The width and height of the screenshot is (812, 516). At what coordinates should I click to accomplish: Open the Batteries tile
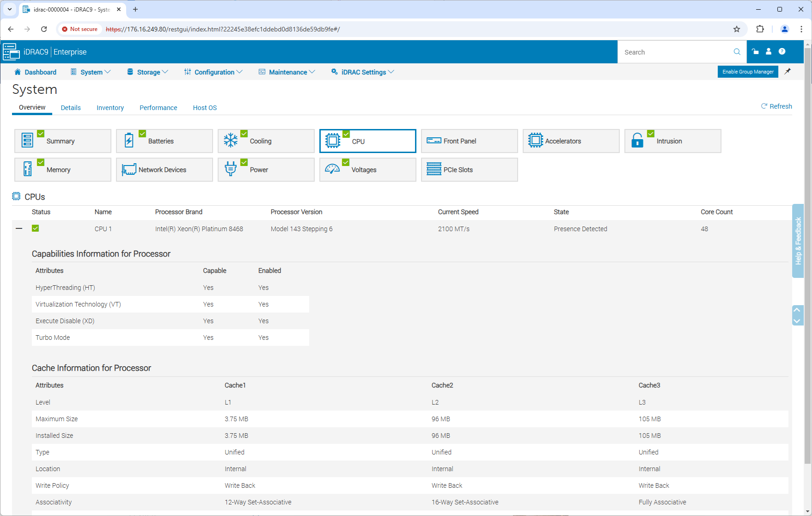pyautogui.click(x=165, y=141)
